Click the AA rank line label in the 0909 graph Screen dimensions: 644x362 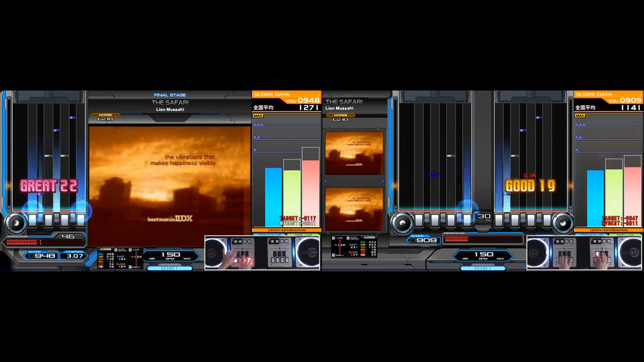click(x=579, y=137)
